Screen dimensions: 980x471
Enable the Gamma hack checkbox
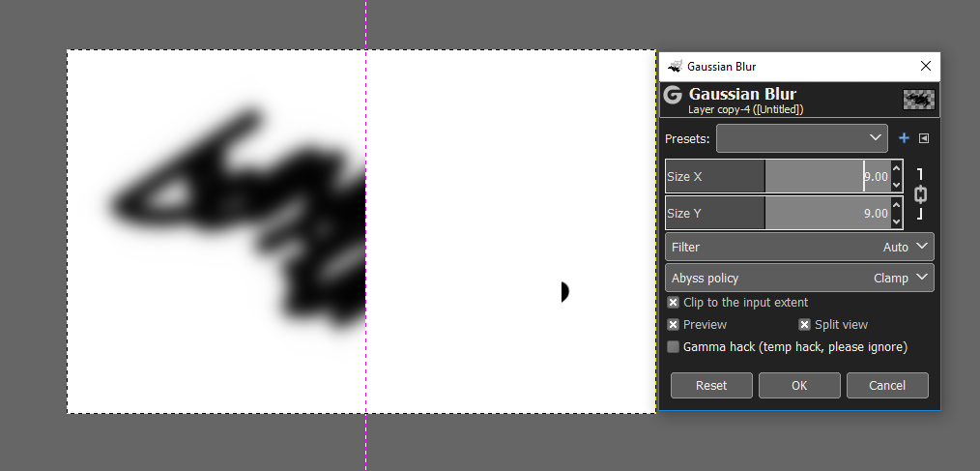point(673,346)
